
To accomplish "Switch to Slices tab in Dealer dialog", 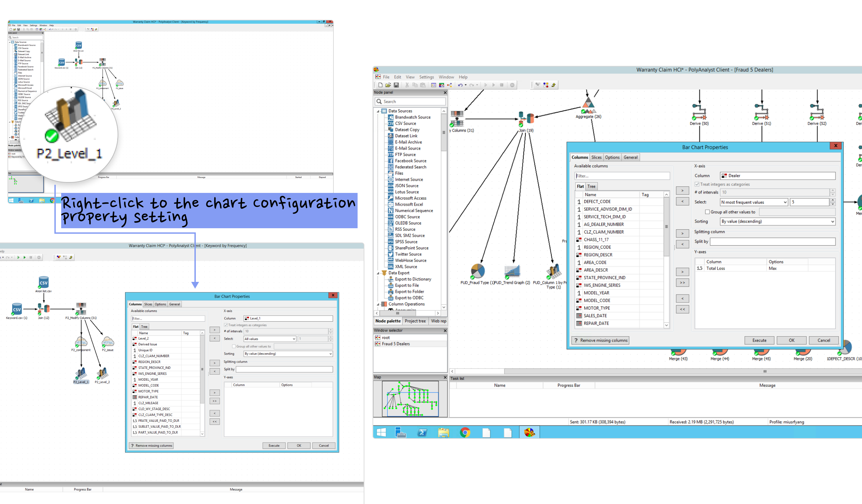I will 596,157.
